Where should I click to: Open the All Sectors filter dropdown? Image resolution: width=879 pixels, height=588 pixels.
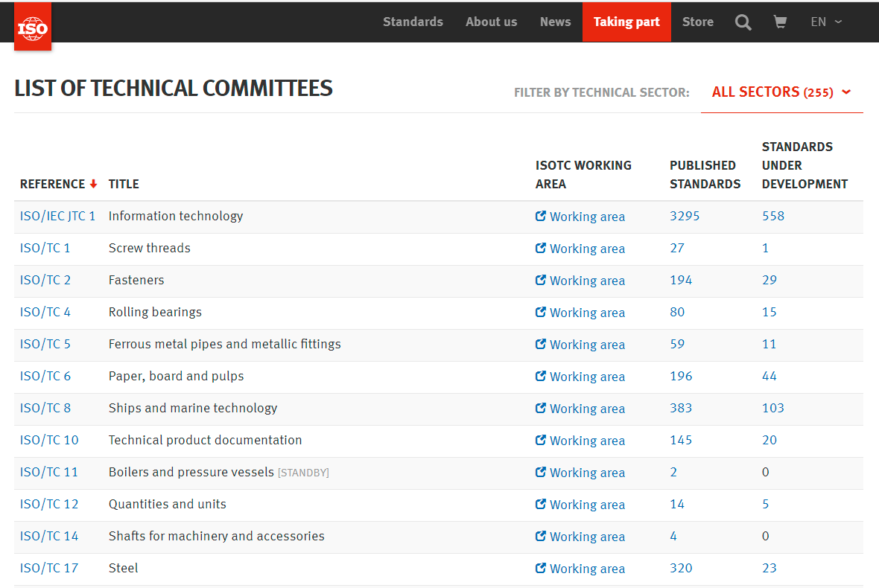tap(781, 92)
